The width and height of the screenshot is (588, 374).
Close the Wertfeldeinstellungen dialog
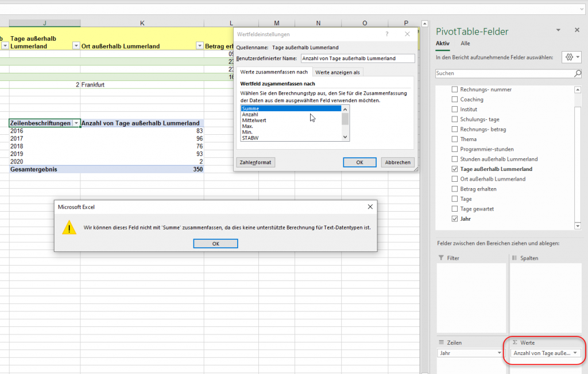407,34
